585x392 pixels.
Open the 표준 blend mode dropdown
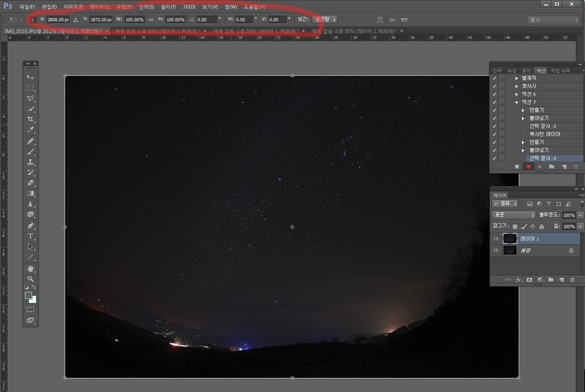(514, 215)
